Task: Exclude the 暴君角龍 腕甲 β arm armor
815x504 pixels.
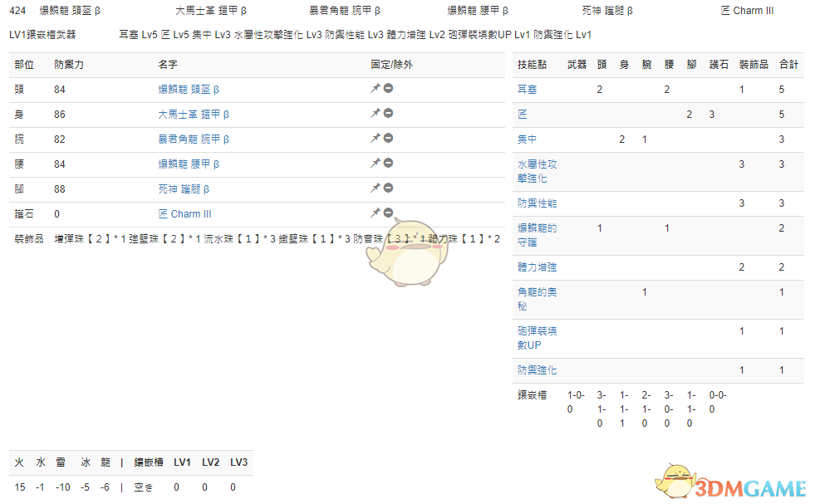Action: (388, 138)
